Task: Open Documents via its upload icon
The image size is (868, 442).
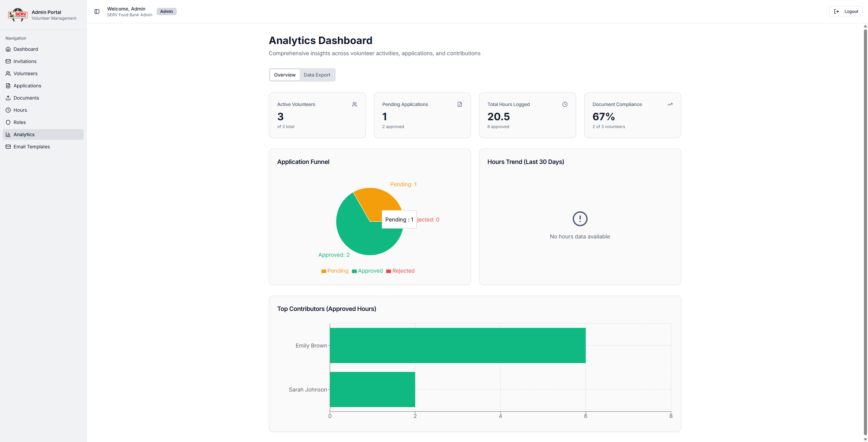Action: [x=8, y=98]
